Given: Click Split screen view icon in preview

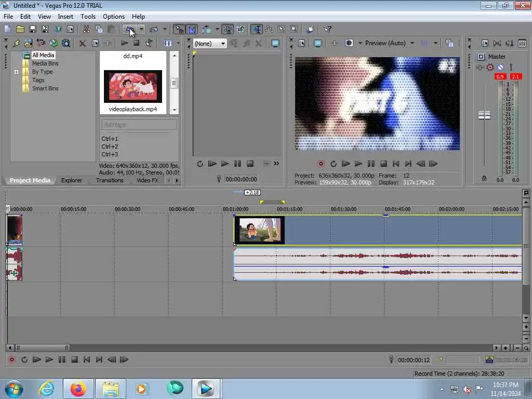Looking at the screenshot, I should 349,43.
